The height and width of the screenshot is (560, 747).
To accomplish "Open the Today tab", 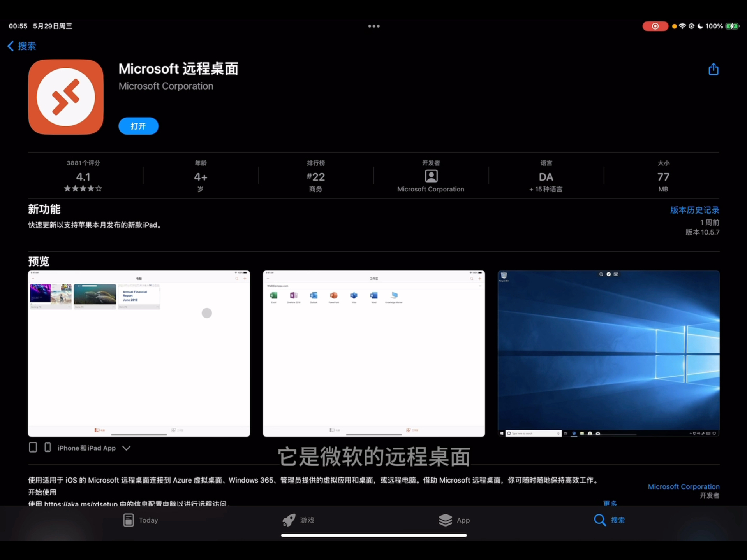I will point(140,520).
